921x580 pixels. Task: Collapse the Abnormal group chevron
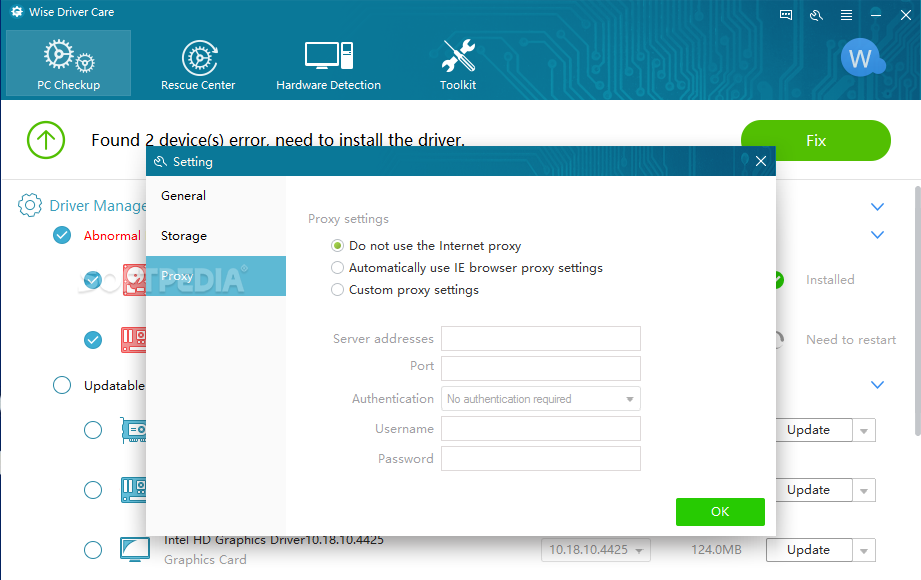(878, 234)
